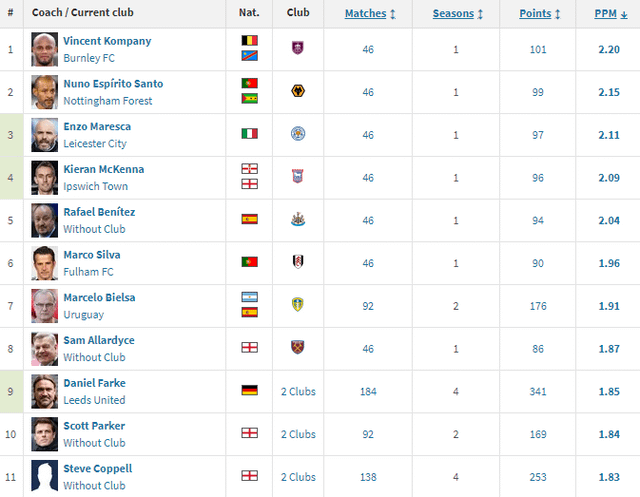Click Leicester City crest icon
The height and width of the screenshot is (497, 640).
(x=297, y=134)
